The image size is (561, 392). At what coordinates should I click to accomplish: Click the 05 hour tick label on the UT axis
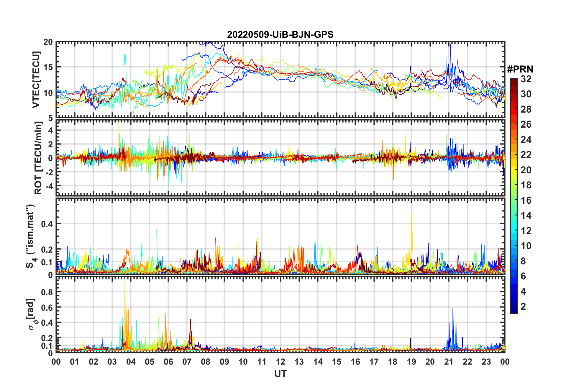(150, 362)
